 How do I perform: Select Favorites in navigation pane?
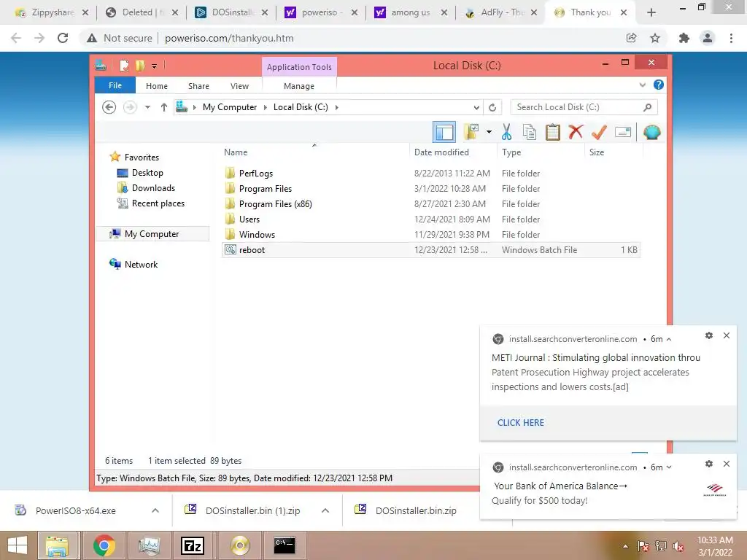[142, 157]
